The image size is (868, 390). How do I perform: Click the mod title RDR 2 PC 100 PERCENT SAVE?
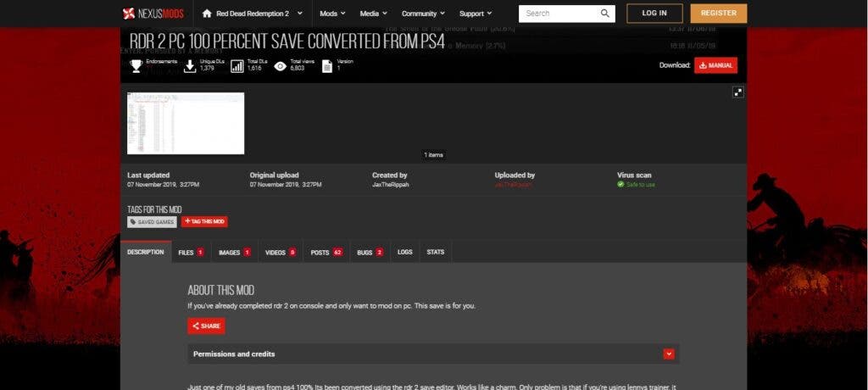tap(287, 42)
